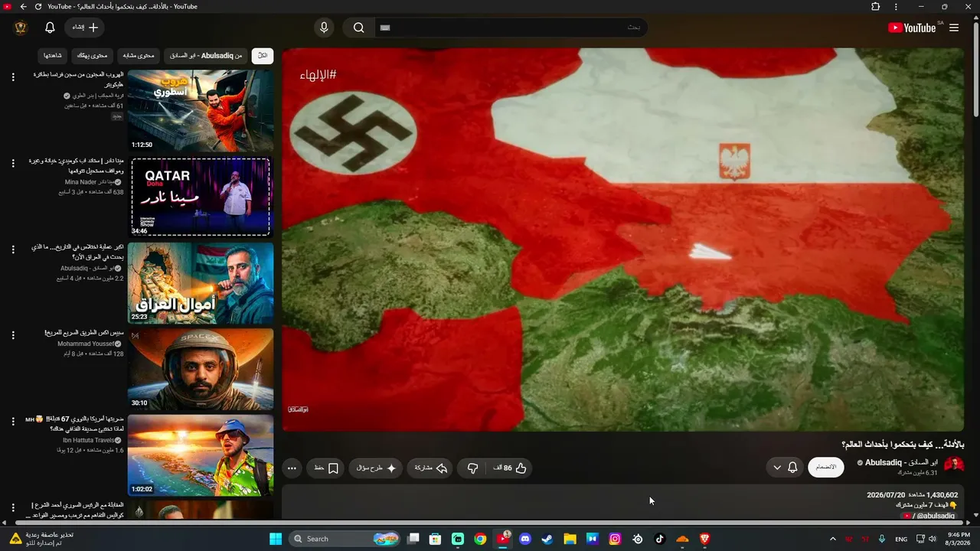The image size is (980, 551).
Task: Go back with the browser back arrow
Action: (23, 7)
